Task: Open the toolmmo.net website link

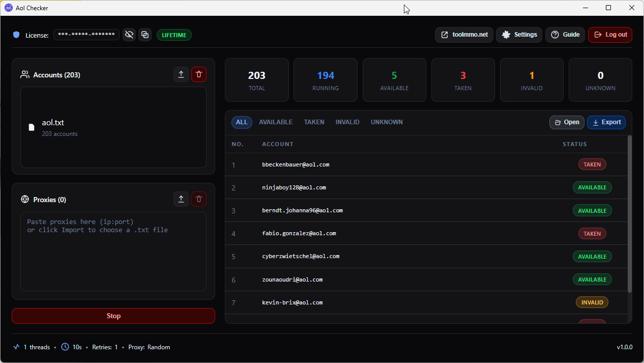Action: click(464, 35)
